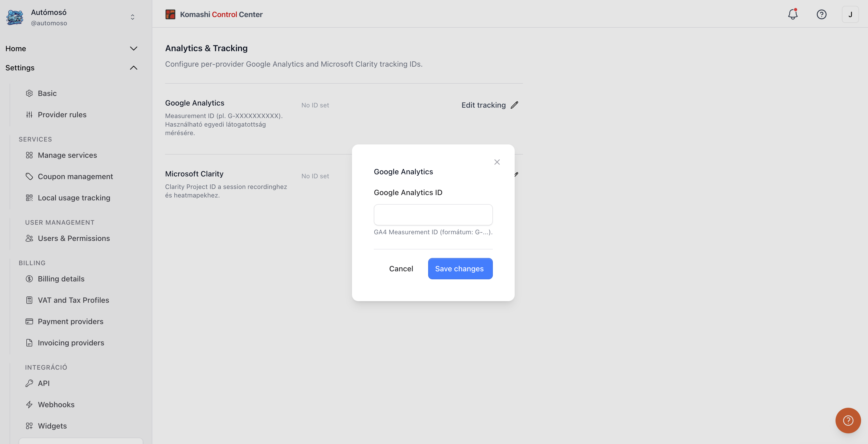Click 'No ID set' for Google Analytics
Viewport: 868px width, 444px height.
pos(315,105)
